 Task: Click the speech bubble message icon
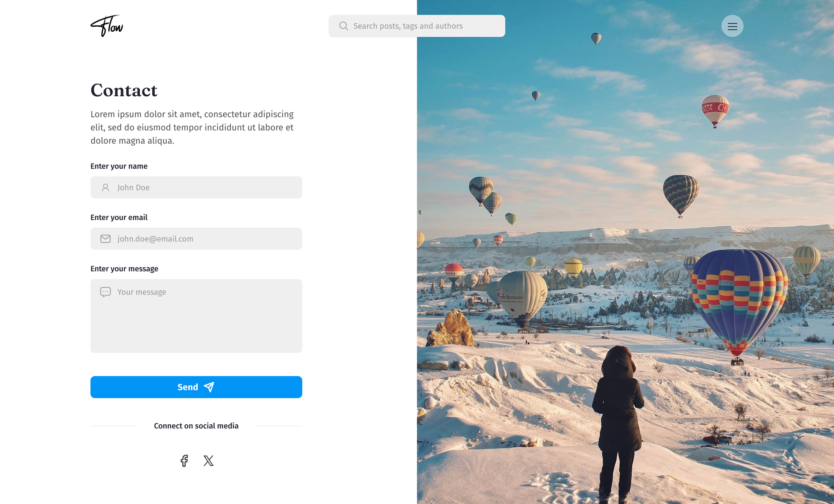[x=106, y=292]
